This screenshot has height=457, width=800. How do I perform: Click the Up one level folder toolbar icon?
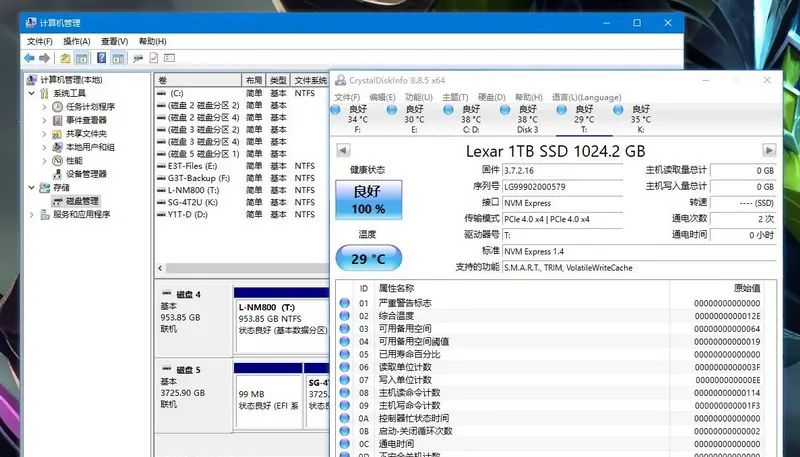click(x=65, y=58)
